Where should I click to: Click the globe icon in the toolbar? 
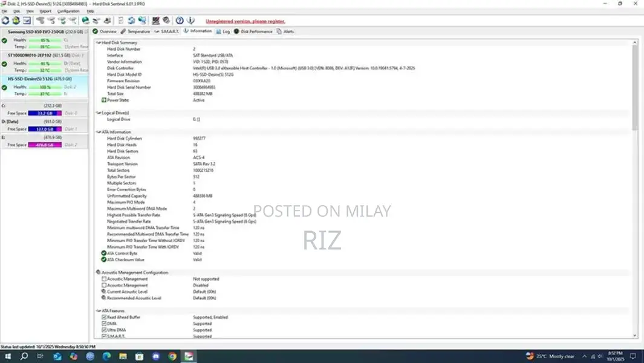pos(85,21)
